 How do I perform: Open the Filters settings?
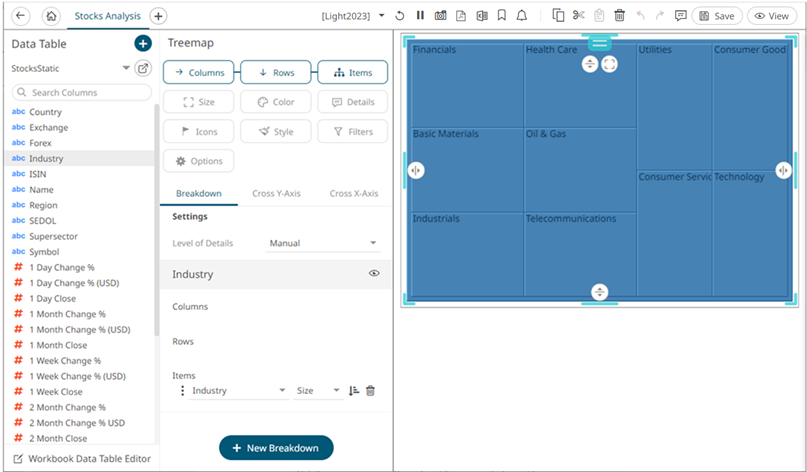[353, 132]
